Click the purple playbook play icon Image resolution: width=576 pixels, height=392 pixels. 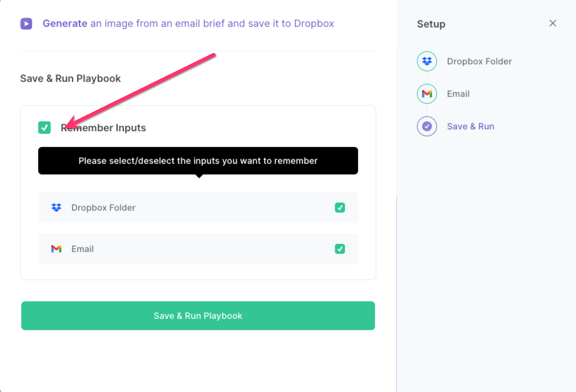26,23
